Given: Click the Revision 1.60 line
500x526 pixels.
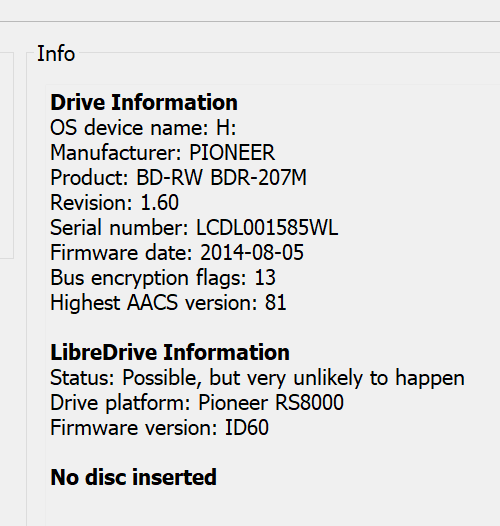Looking at the screenshot, I should point(114,203).
